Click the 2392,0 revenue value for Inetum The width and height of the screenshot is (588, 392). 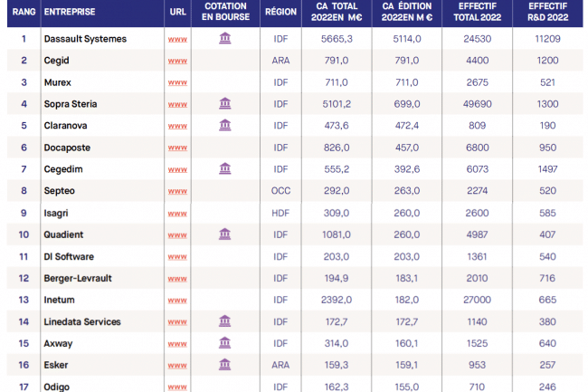tap(337, 300)
